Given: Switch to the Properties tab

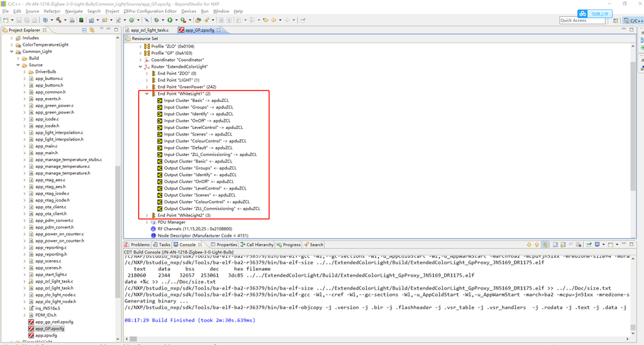Looking at the screenshot, I should [x=224, y=244].
